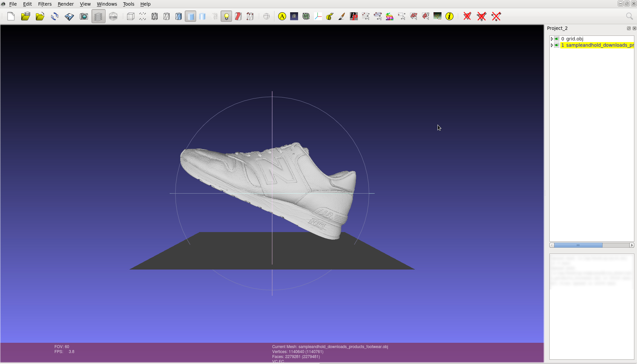
Task: Delete the selected vertices
Action: point(496,16)
